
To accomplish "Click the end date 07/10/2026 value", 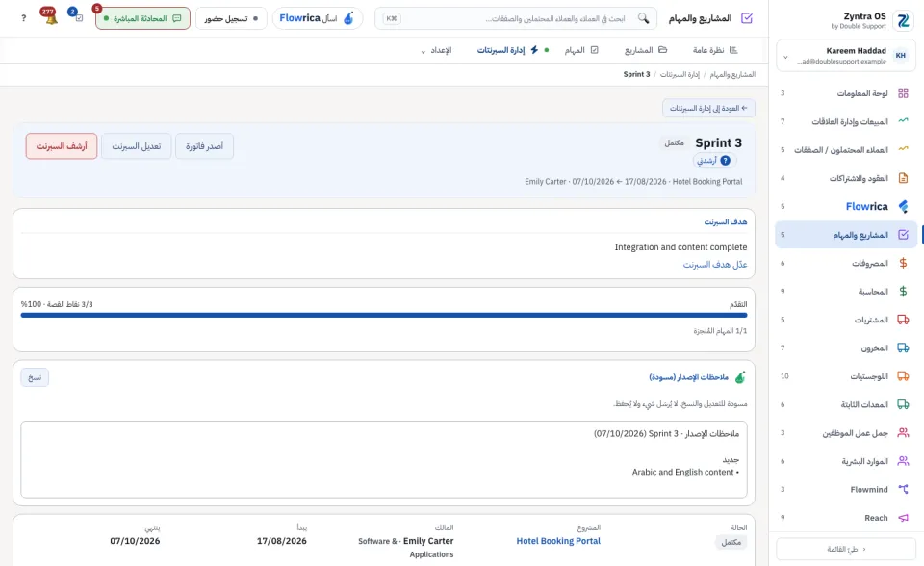I will 135,541.
